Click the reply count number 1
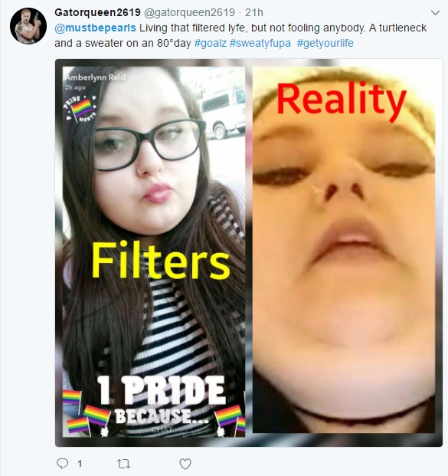Image resolution: width=448 pixels, height=476 pixels. (x=80, y=464)
